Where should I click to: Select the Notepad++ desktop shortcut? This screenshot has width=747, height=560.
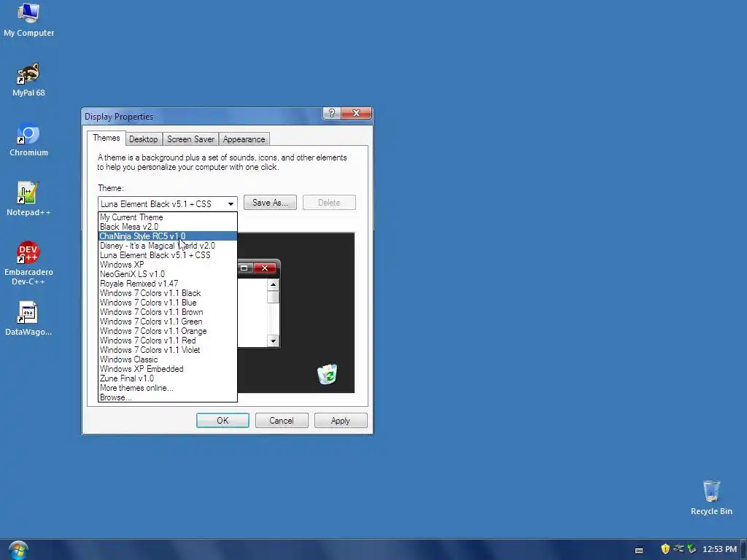pos(28,199)
